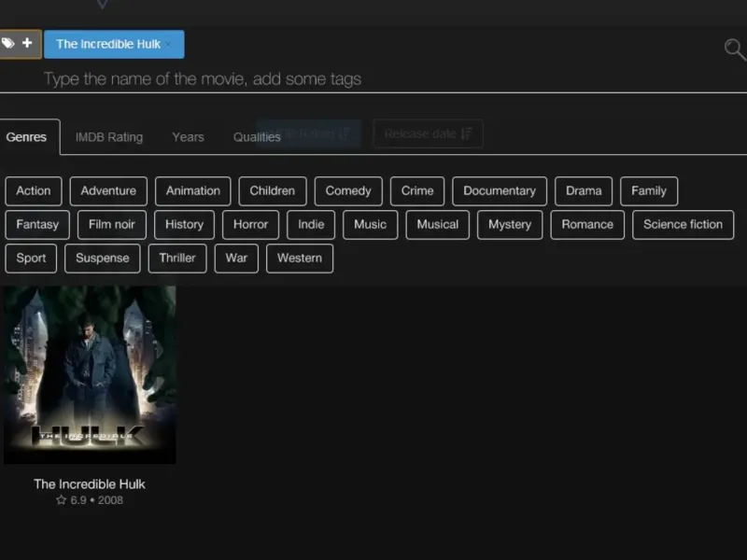This screenshot has width=747, height=560.
Task: Choose the Romance genre
Action: (587, 225)
